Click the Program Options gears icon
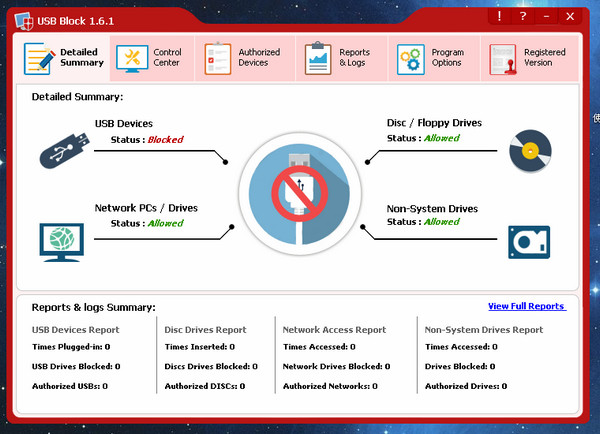The height and width of the screenshot is (434, 600). (x=411, y=59)
